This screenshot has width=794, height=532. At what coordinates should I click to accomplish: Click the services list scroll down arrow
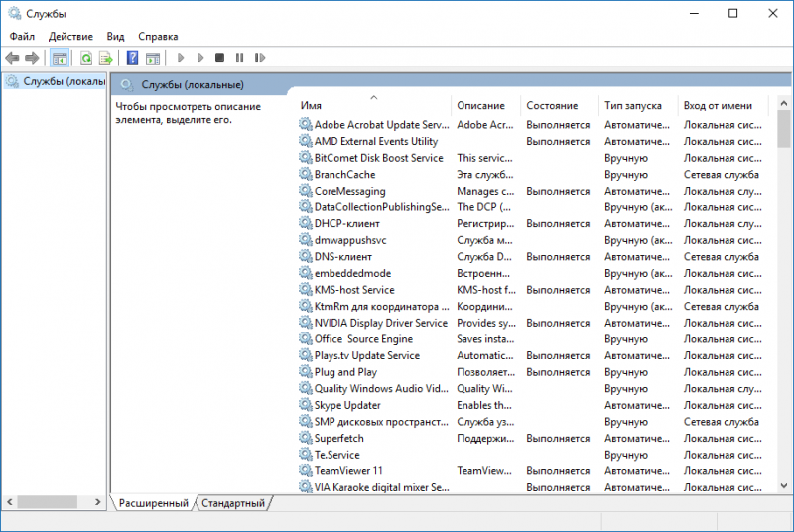[x=784, y=486]
